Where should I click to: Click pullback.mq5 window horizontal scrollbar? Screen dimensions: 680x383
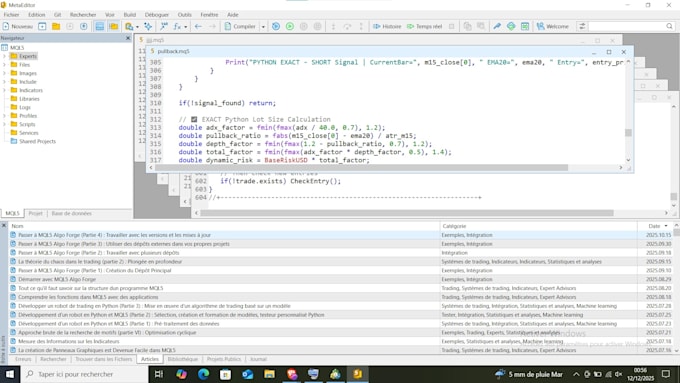362,167
